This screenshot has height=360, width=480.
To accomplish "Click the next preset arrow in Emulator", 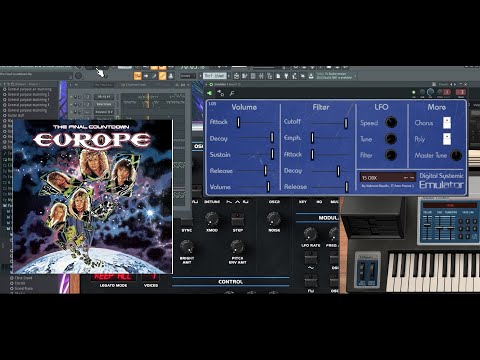I will pos(412,178).
